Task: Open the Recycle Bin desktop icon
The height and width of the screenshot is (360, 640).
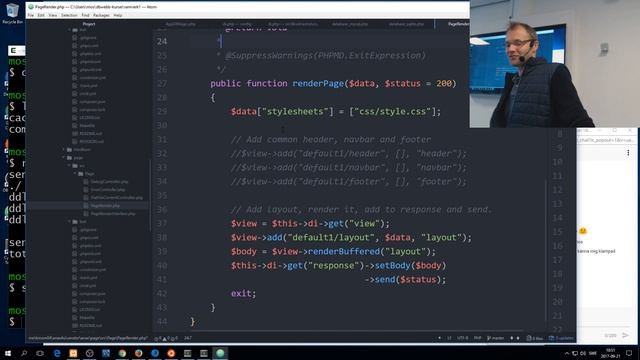Action: (12, 13)
